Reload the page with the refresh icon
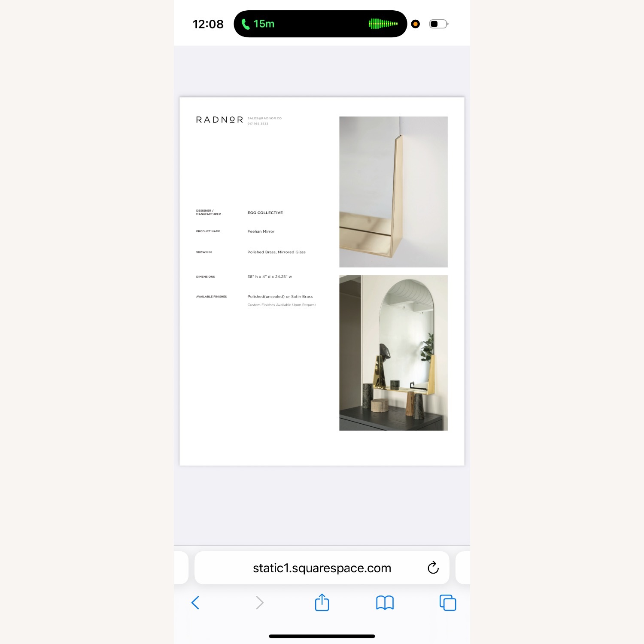Screen dimensions: 644x644 coord(433,568)
